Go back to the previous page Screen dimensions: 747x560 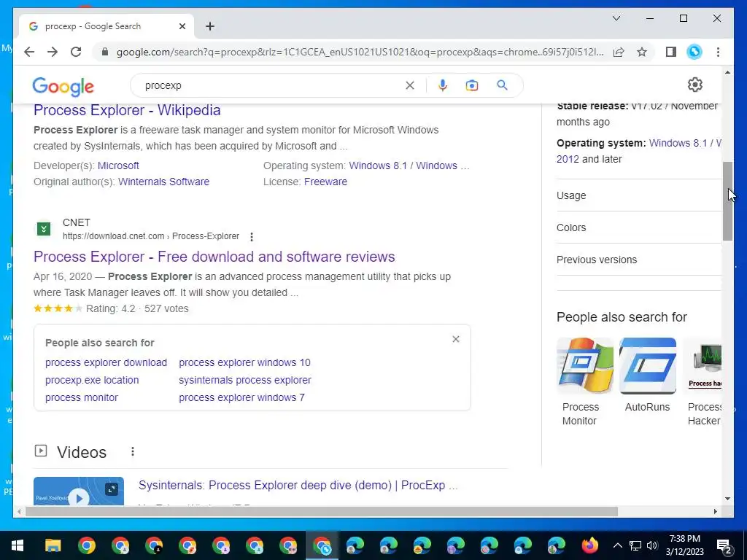[x=29, y=52]
